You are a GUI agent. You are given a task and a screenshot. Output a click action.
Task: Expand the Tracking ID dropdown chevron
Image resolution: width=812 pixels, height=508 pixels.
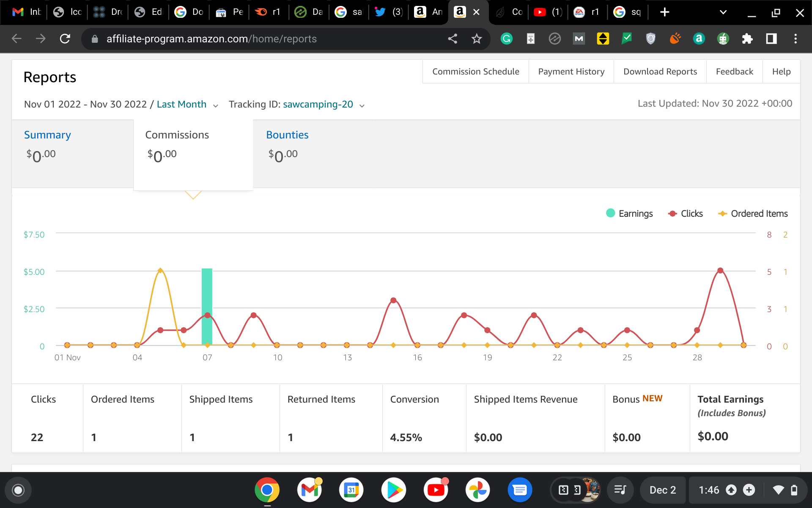coord(362,105)
